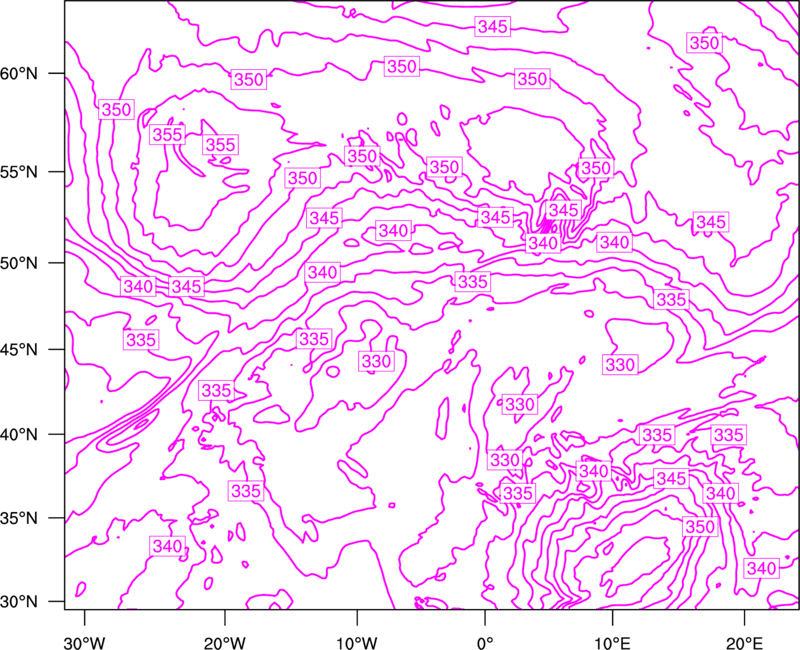Click the 40°N latitude axis label
The image size is (800, 650).
[x=19, y=434]
